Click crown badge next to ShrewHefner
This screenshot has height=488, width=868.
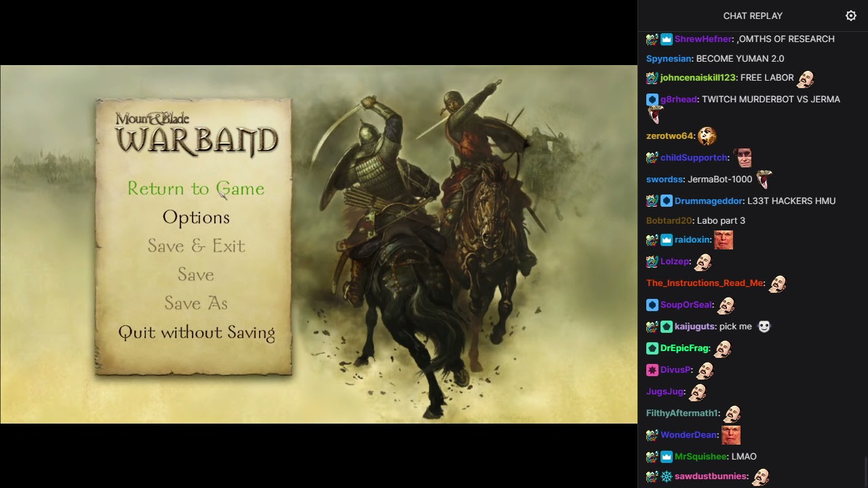[667, 39]
